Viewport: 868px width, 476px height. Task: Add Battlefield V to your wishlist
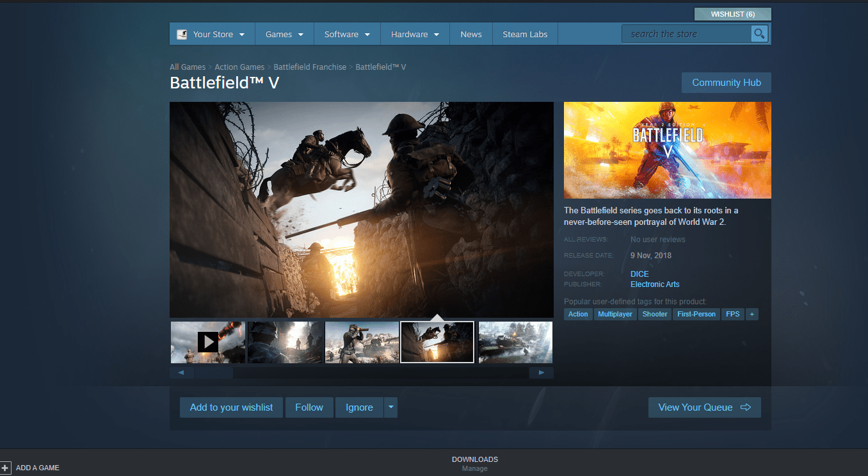point(231,407)
